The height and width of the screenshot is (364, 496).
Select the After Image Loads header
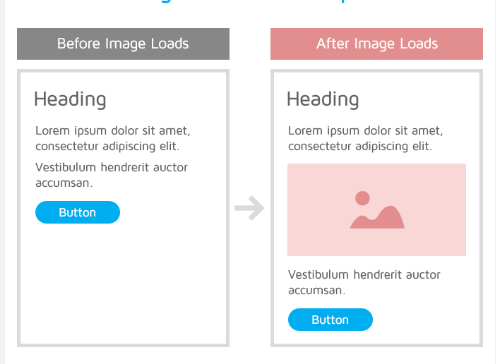pos(377,44)
